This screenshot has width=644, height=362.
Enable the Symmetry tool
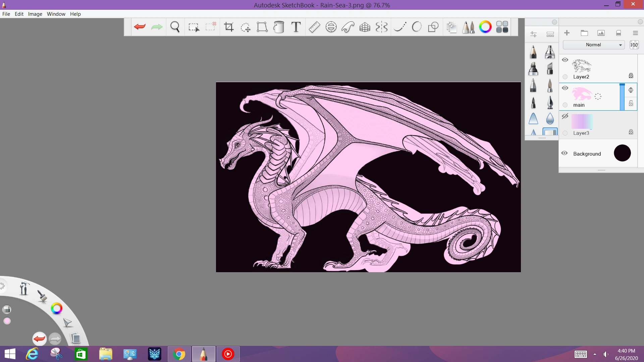coord(381,27)
